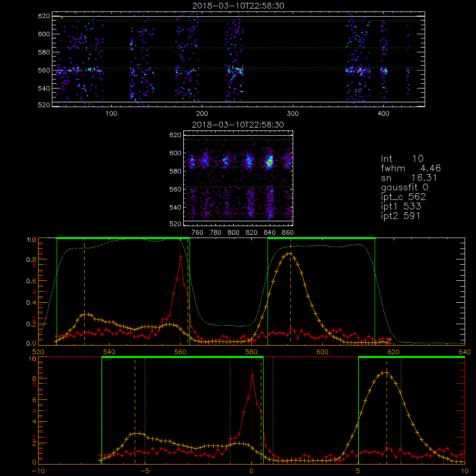This screenshot has width=476, height=476.
Task: Click x-axis label 860 of middle image
Action: (288, 233)
